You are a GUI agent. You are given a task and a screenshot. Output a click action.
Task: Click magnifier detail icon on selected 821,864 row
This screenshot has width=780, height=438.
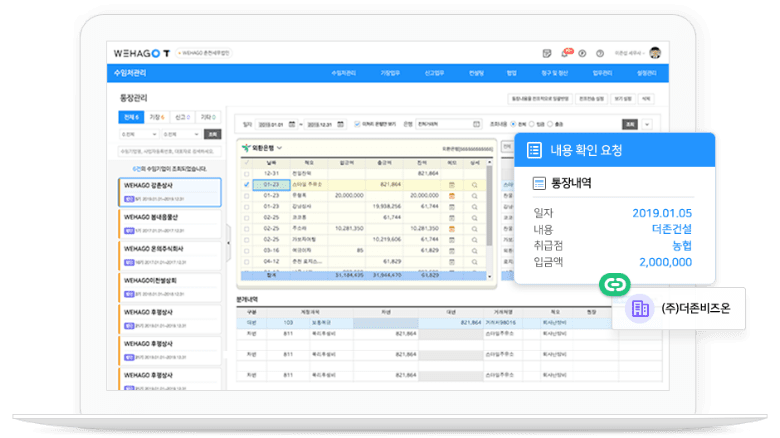(475, 185)
